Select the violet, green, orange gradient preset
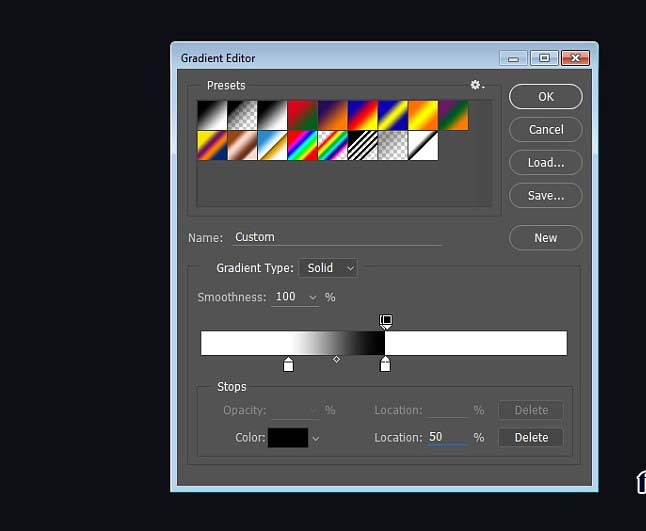 (x=453, y=115)
